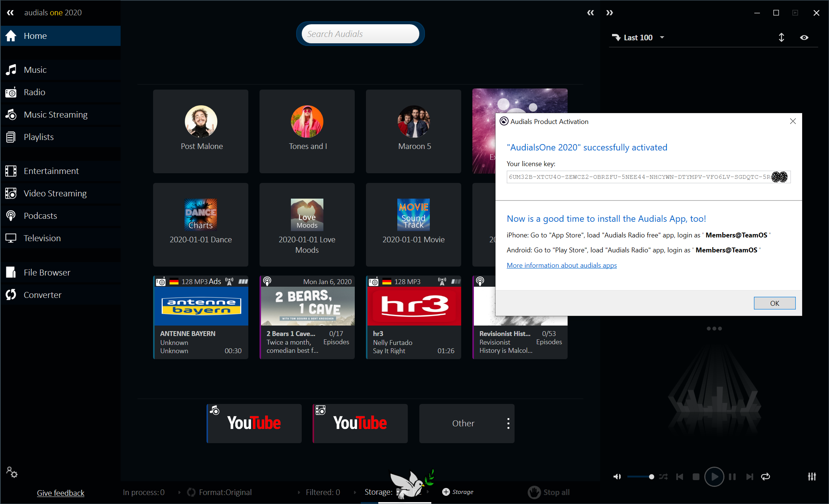
Task: Open the Format:Original setting
Action: pos(225,492)
